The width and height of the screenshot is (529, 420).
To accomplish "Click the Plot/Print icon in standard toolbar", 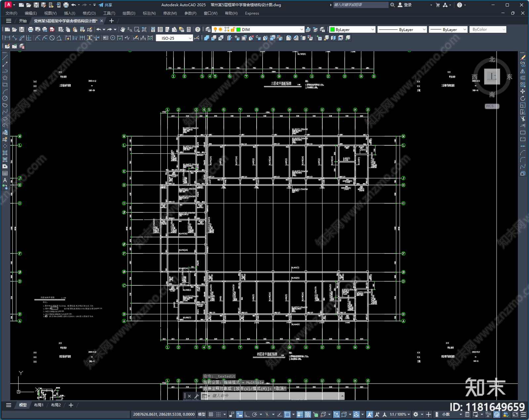I will point(30,29).
